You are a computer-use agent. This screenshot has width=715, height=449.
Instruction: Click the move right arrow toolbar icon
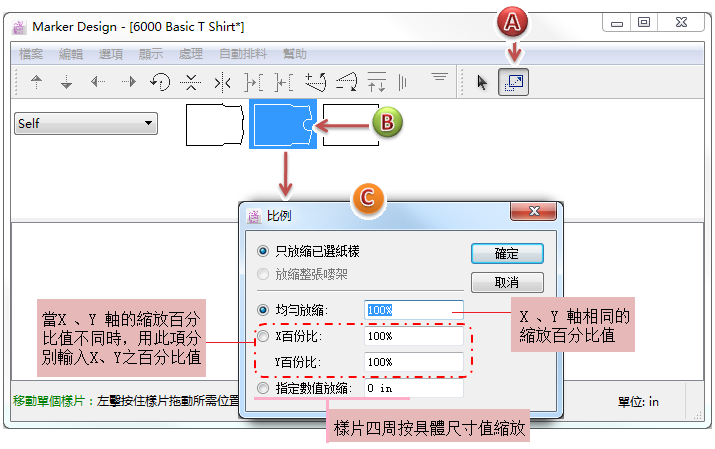pyautogui.click(x=128, y=82)
